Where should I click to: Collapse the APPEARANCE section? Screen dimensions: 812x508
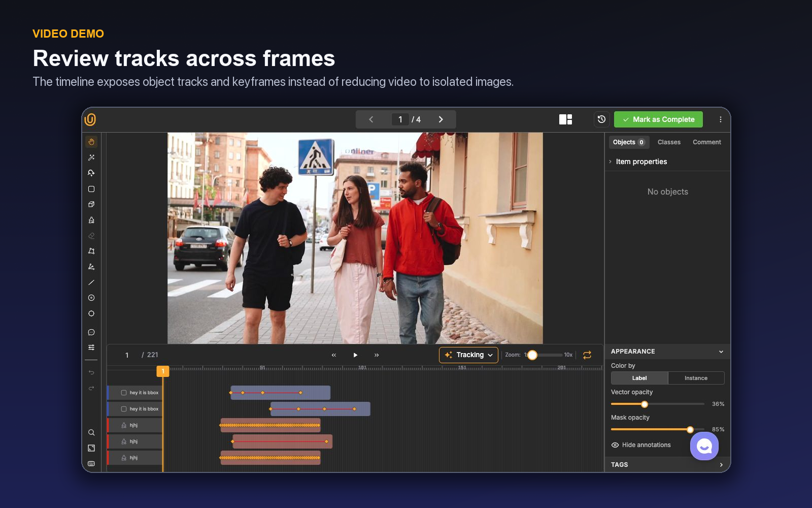point(721,352)
